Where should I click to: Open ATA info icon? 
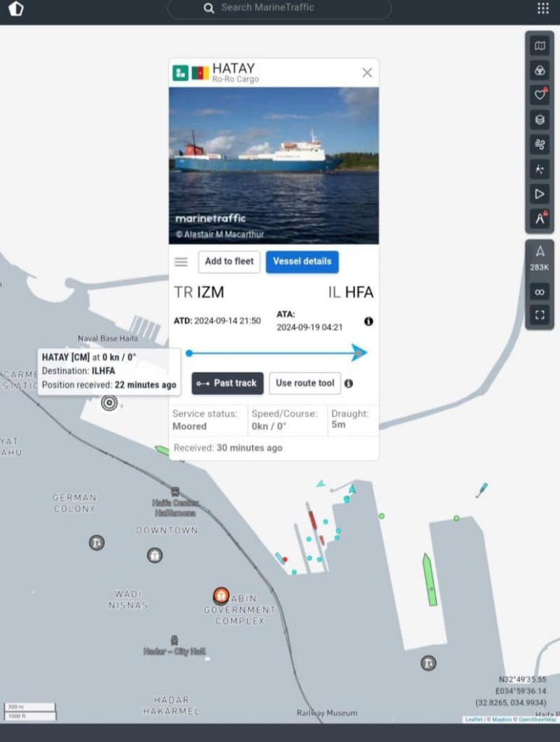(x=369, y=322)
